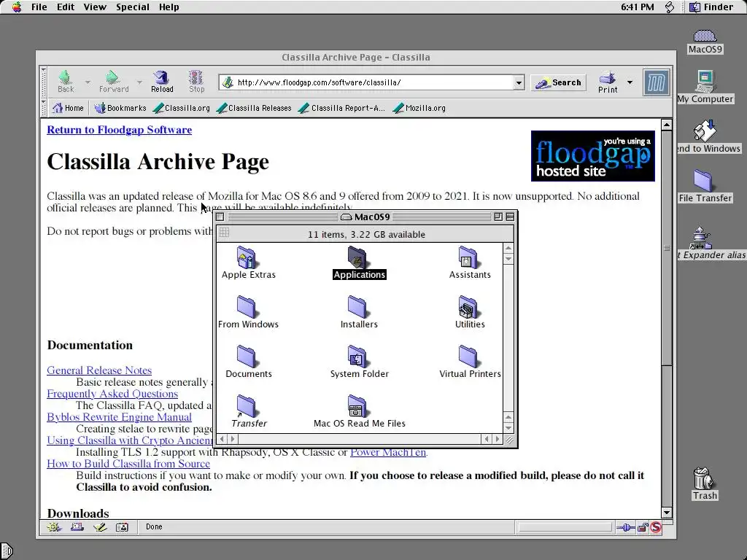Open the Back history dropdown arrow
Viewport: 747px width, 560px height.
point(88,82)
